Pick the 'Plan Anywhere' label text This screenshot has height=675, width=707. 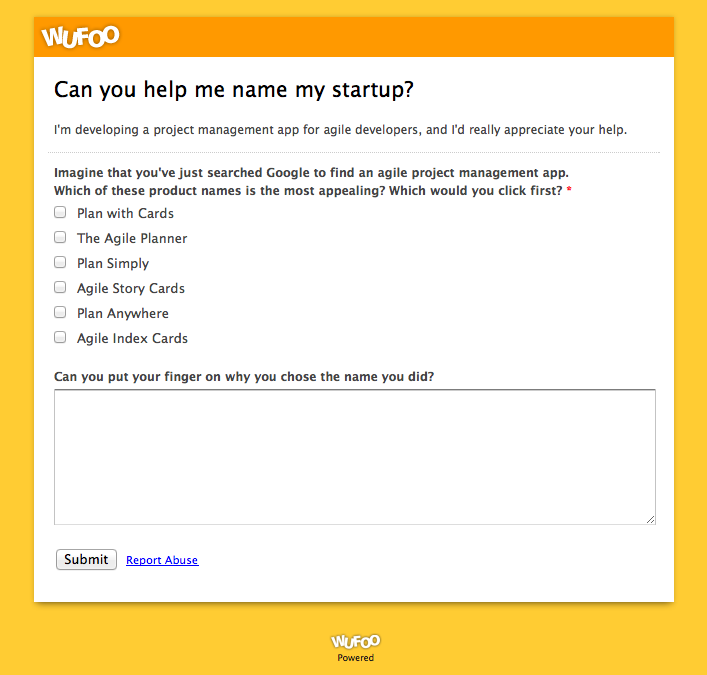[x=123, y=313]
